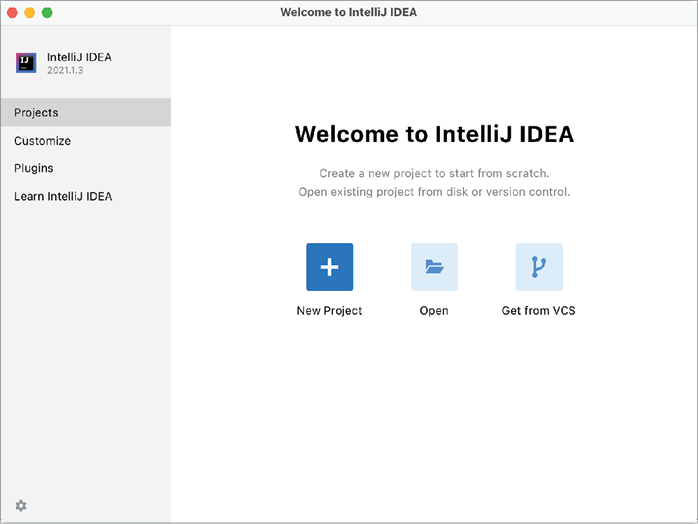The height and width of the screenshot is (524, 698).
Task: Go to the Learn IntelliJ IDEA tab
Action: [x=63, y=196]
